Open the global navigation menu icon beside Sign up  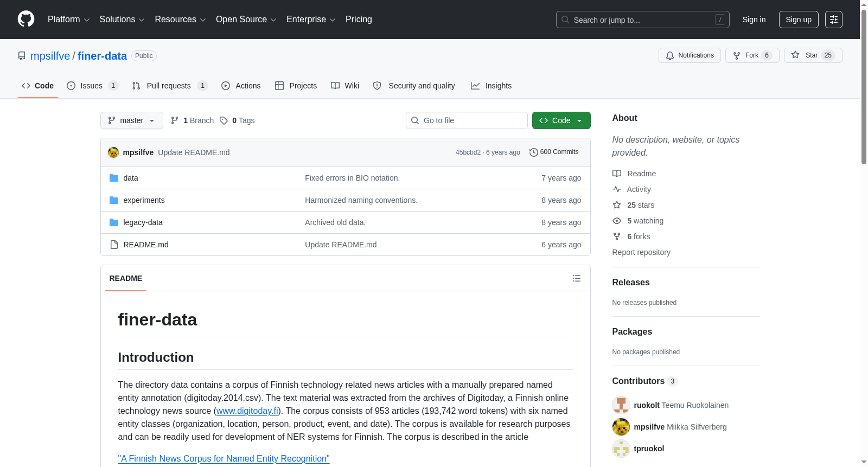pos(834,20)
